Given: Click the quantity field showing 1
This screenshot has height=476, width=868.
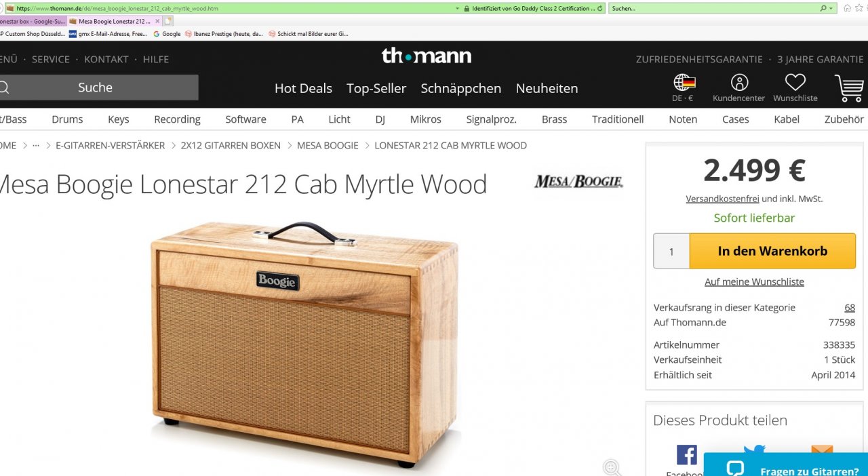Looking at the screenshot, I should point(671,251).
